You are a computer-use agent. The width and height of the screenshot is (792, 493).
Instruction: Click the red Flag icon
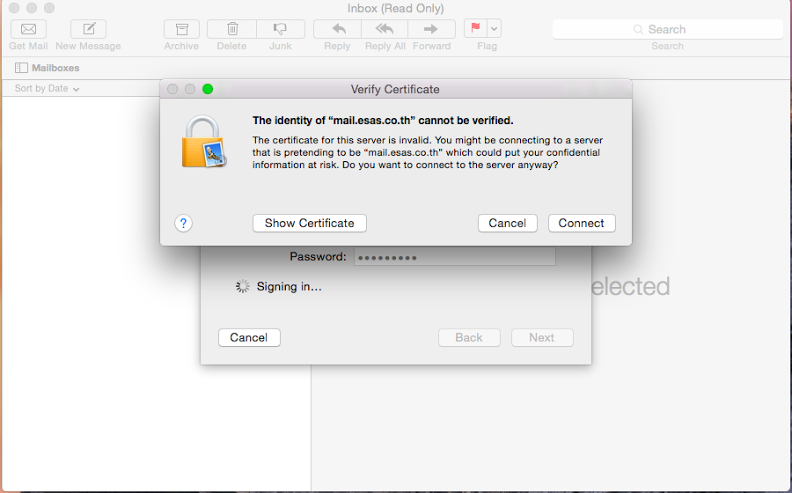[476, 29]
